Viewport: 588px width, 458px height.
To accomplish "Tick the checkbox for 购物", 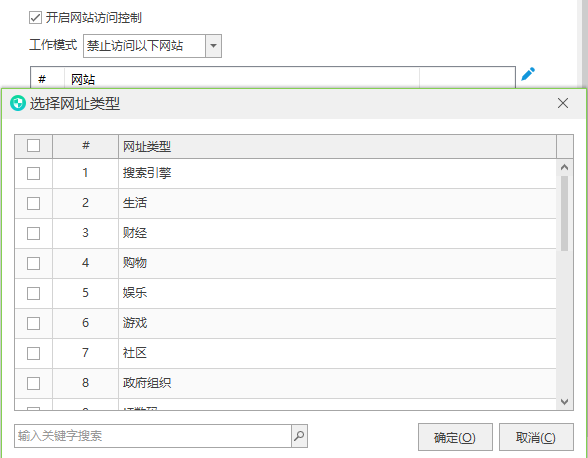I will point(33,263).
